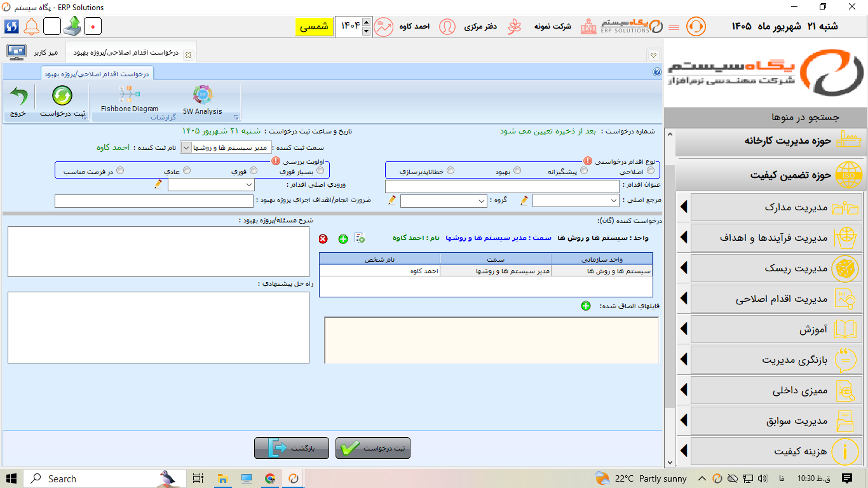Open the Fishbone Diagram report

tap(130, 99)
